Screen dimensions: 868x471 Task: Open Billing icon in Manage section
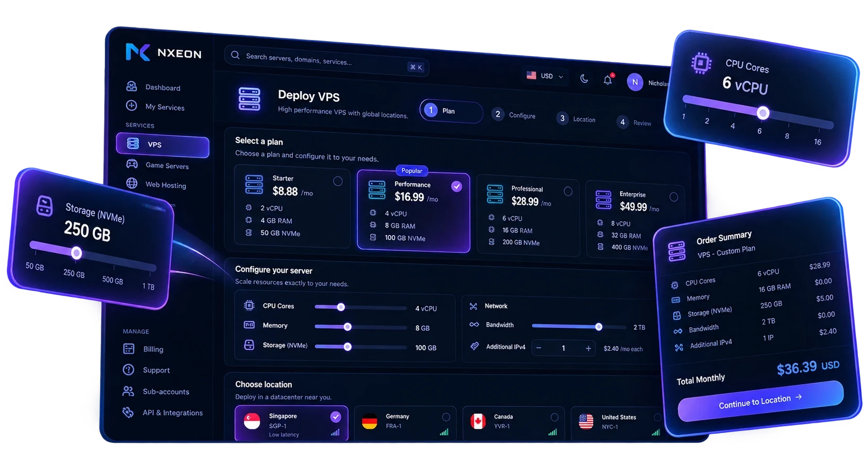click(x=129, y=349)
